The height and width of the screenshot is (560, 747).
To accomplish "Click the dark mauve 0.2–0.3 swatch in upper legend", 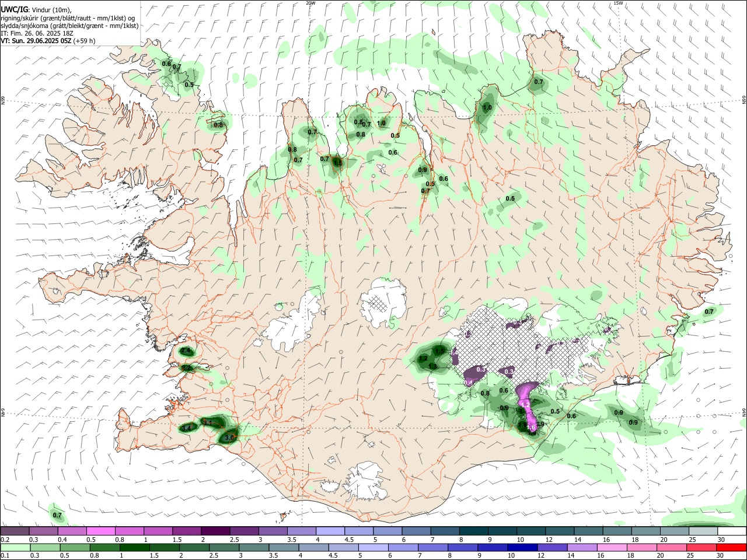I will tap(15, 531).
